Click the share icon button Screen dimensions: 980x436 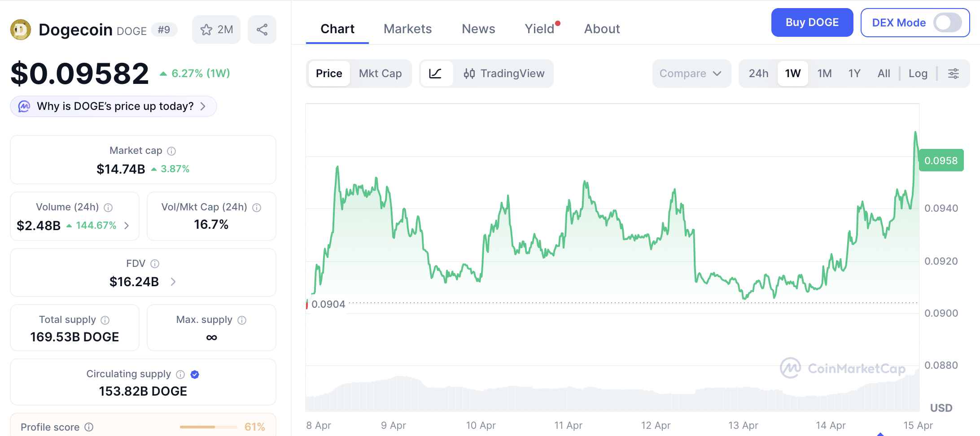point(262,30)
